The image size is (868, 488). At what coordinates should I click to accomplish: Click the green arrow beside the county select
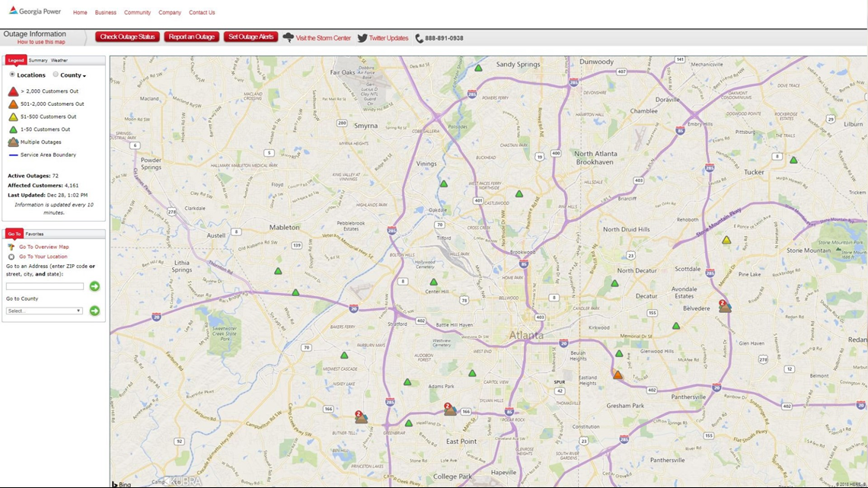click(x=94, y=311)
